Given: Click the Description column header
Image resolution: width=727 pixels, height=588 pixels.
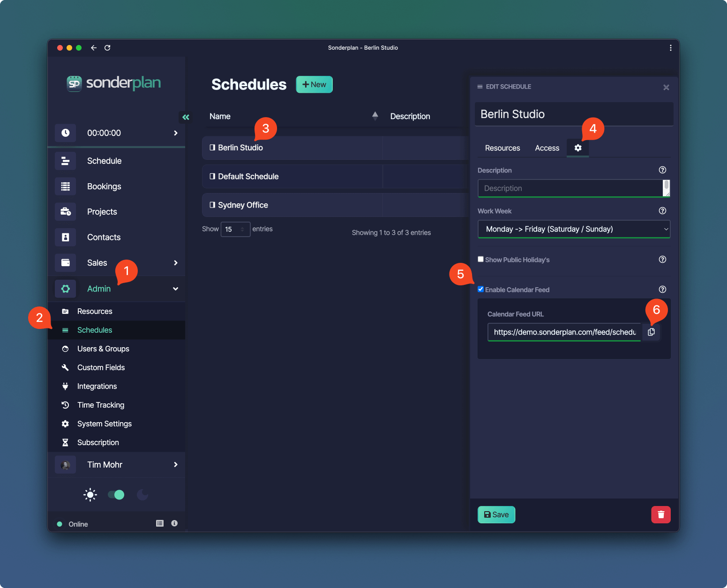Looking at the screenshot, I should click(x=410, y=116).
